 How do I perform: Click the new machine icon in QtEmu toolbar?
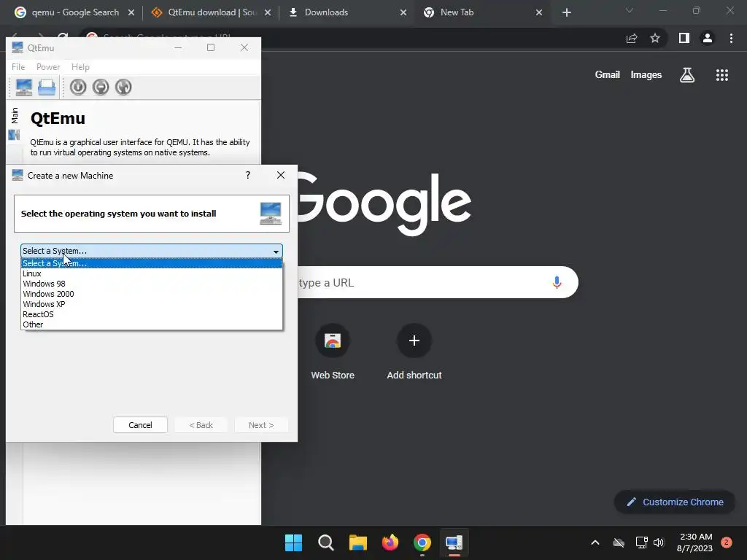(x=23, y=87)
